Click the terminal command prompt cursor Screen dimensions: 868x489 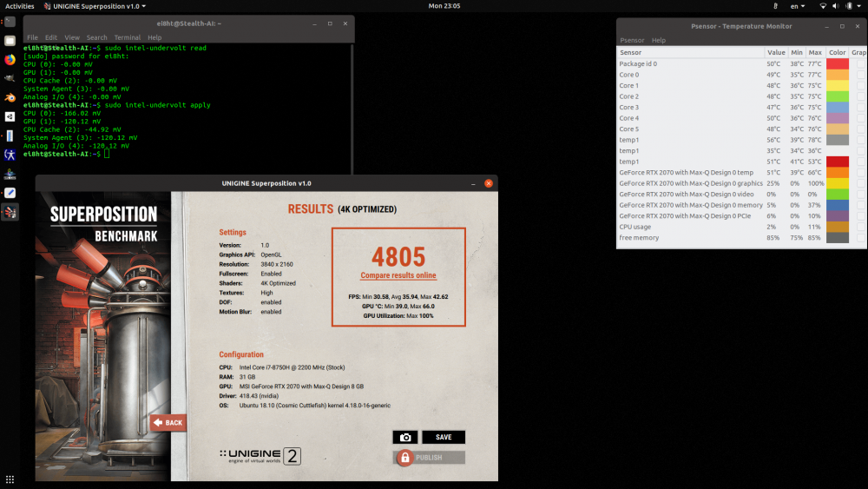click(107, 154)
